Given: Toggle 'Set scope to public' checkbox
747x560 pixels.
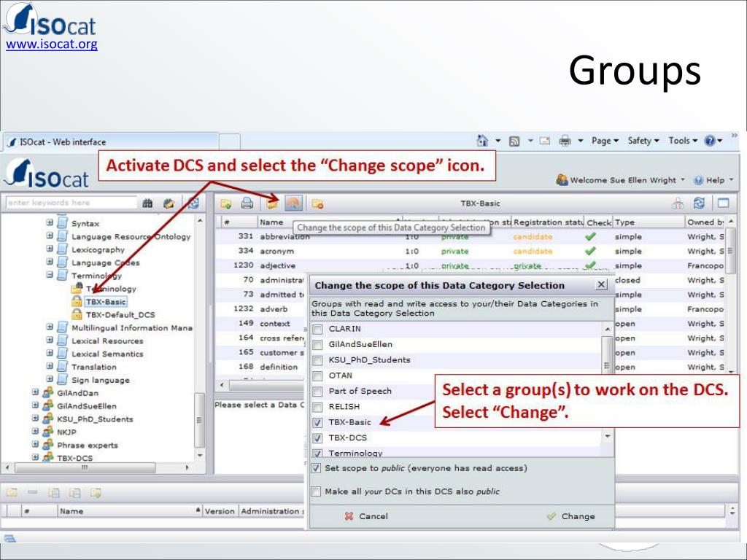Looking at the screenshot, I should (x=316, y=468).
